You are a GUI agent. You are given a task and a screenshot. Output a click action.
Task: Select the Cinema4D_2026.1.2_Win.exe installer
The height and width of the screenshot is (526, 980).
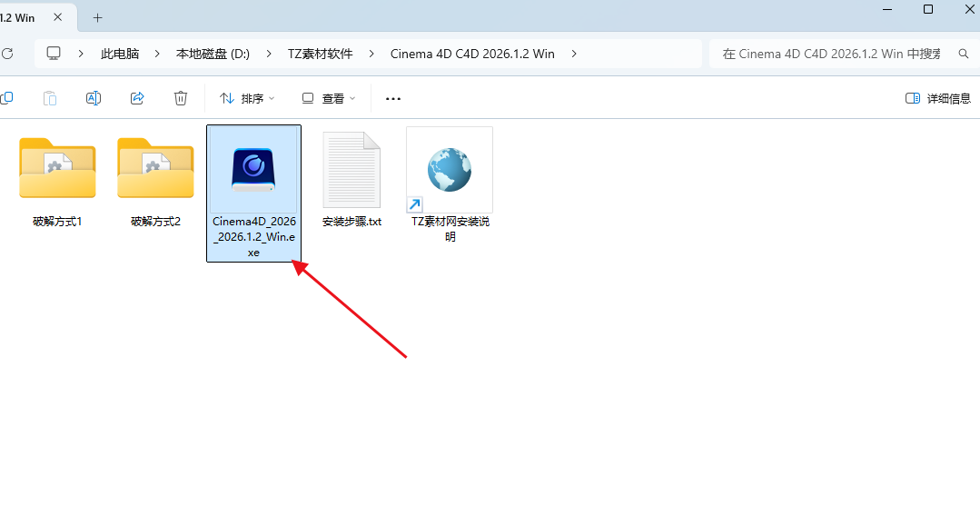click(x=253, y=173)
